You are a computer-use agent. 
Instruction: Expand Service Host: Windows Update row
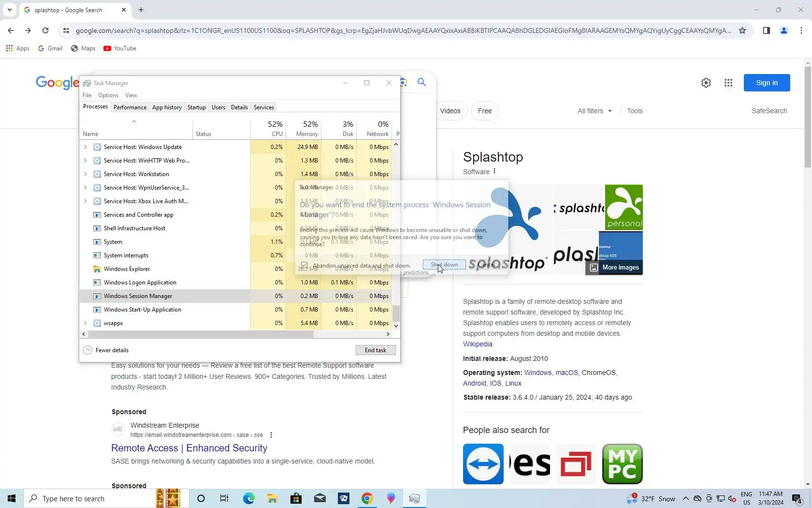coord(85,147)
